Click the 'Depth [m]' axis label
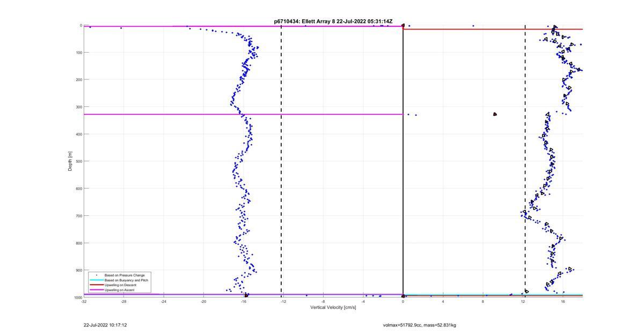The width and height of the screenshot is (644, 334). [x=70, y=161]
